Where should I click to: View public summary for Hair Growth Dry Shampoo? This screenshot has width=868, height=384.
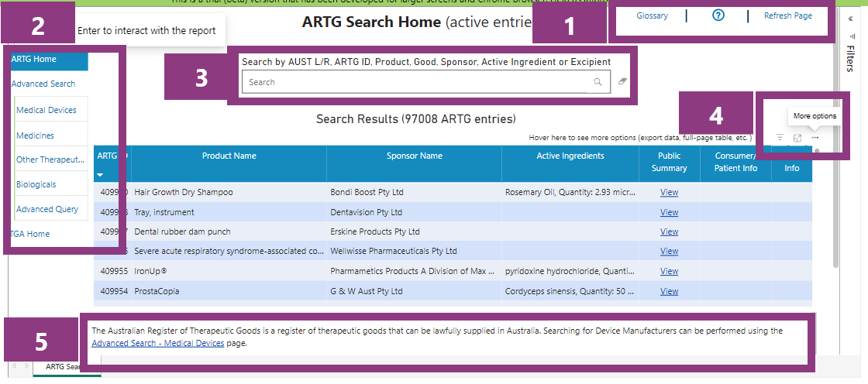coord(669,192)
